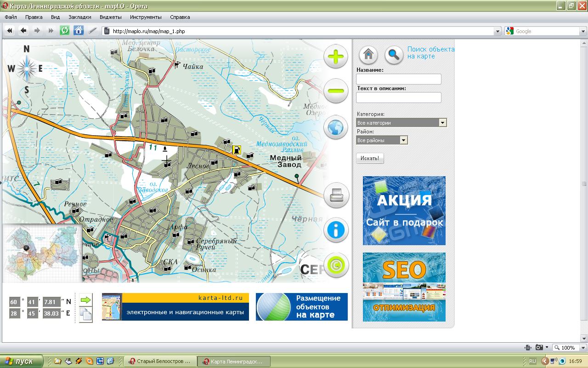Open the 'Категория' dropdown list

coord(442,123)
